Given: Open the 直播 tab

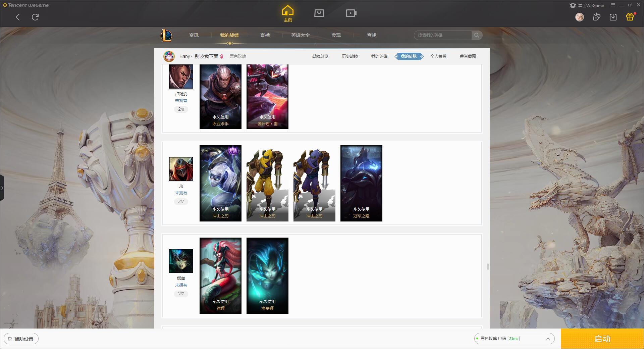Looking at the screenshot, I should click(265, 35).
